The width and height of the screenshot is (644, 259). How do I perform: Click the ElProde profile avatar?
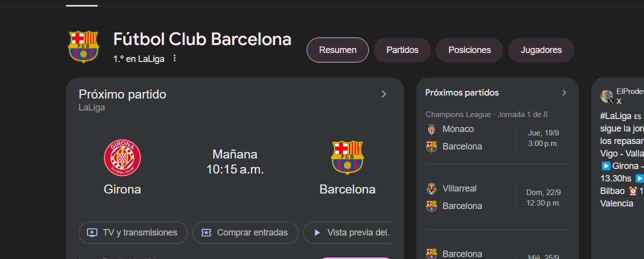(x=607, y=96)
